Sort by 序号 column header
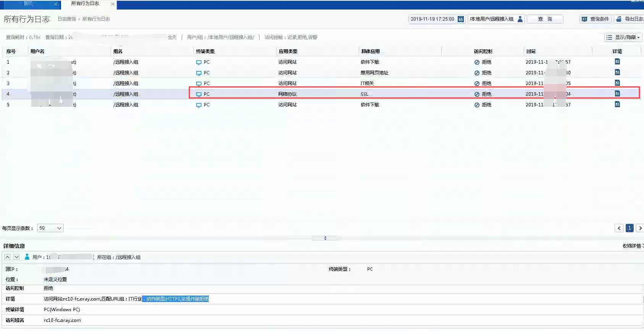The width and height of the screenshot is (644, 331). 11,51
